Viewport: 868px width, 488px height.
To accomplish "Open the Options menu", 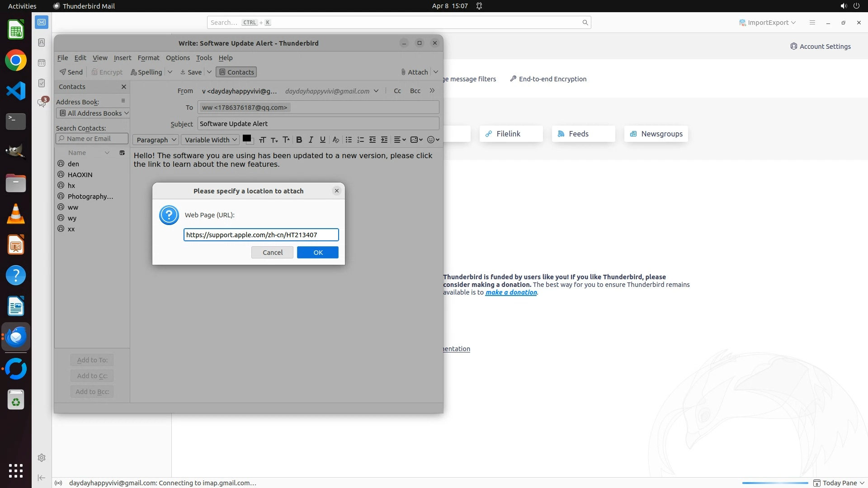I will (x=178, y=58).
